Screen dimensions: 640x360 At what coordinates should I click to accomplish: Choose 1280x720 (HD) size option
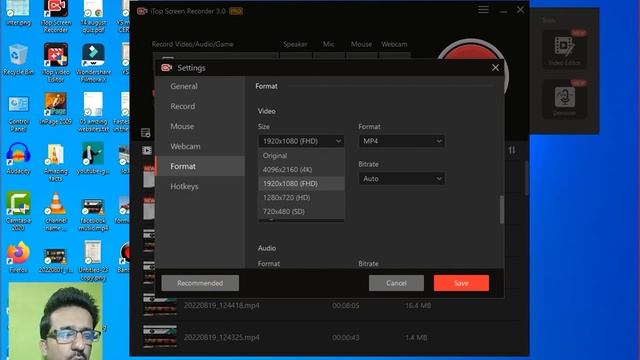tap(301, 198)
